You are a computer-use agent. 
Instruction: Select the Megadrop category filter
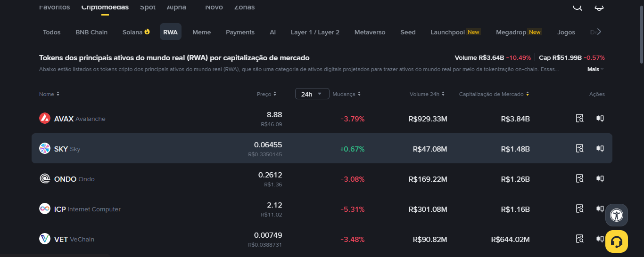[x=519, y=32]
